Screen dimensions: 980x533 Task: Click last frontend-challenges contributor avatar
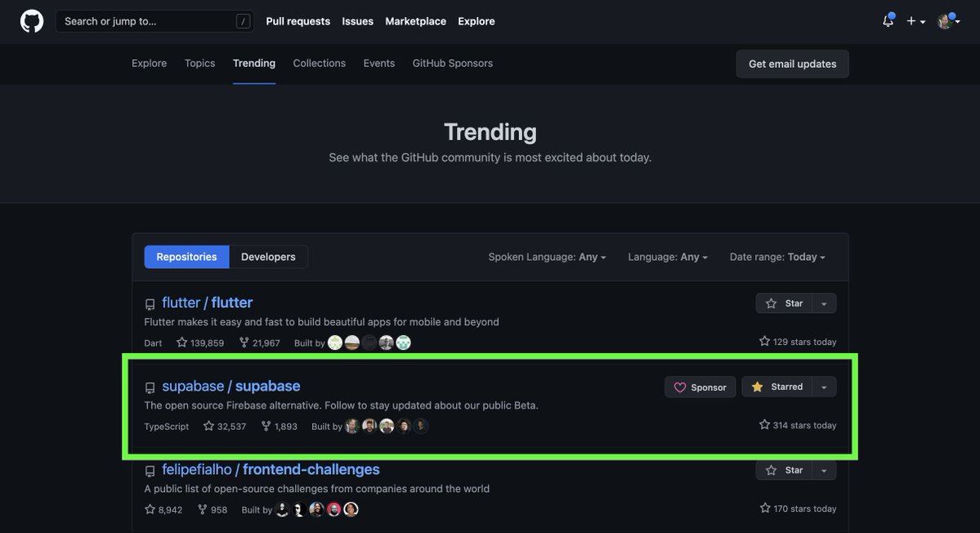coord(351,509)
